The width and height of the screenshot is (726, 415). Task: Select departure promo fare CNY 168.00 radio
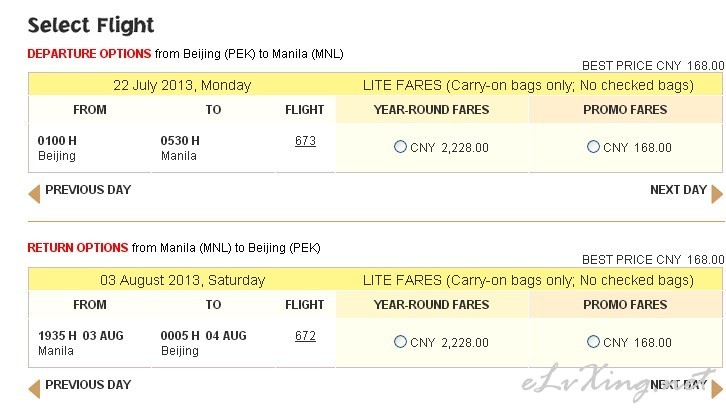click(x=593, y=147)
